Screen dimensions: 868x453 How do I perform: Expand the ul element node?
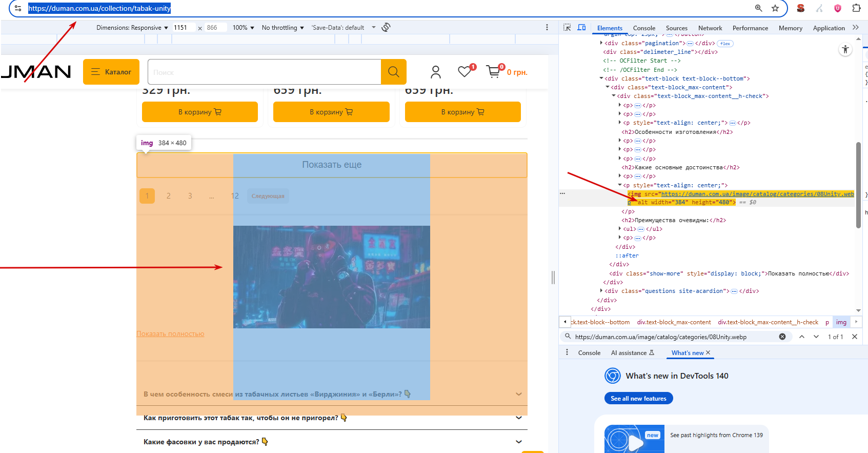coord(620,229)
